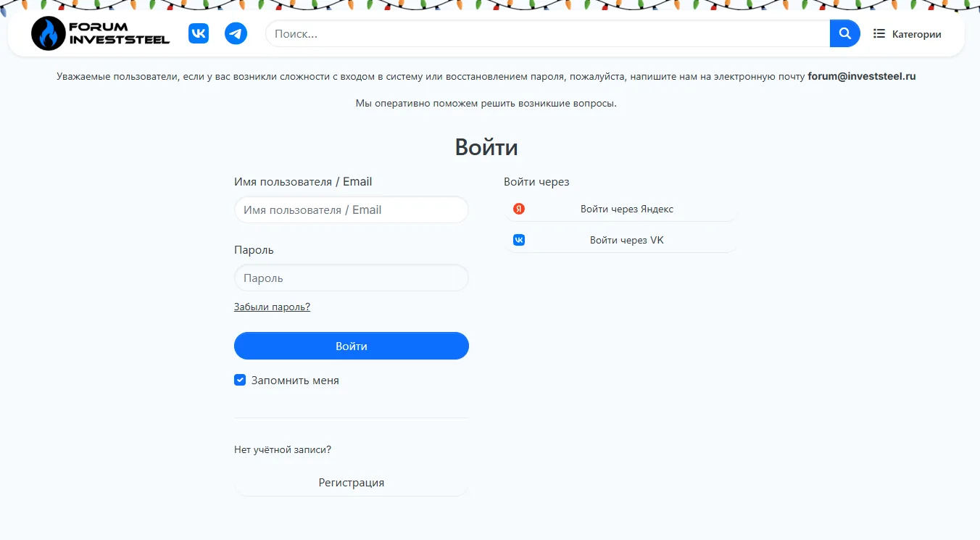Click the Запомнить меня label text
The image size is (980, 540).
(x=295, y=381)
